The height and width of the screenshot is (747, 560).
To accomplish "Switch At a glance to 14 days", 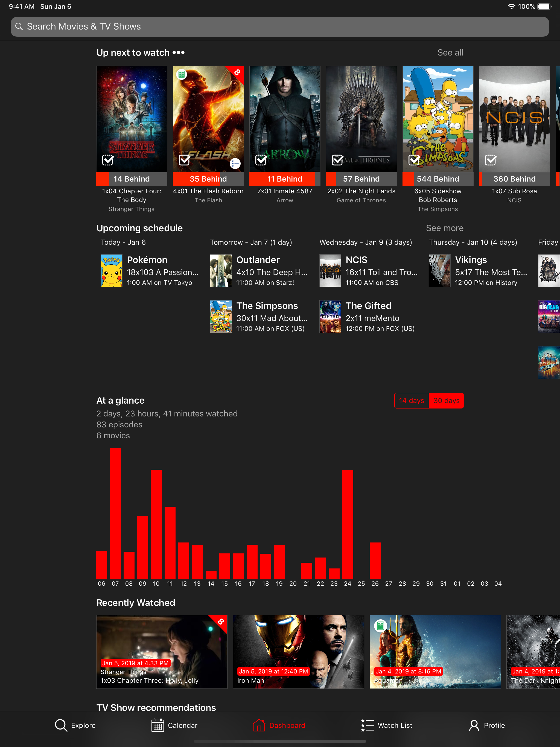I will (412, 401).
